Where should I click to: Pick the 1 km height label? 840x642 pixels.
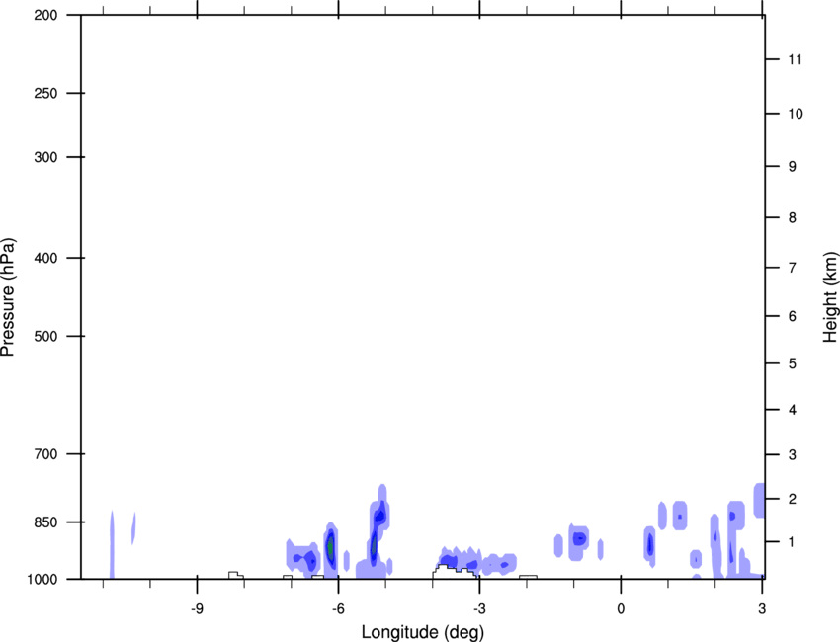point(793,542)
